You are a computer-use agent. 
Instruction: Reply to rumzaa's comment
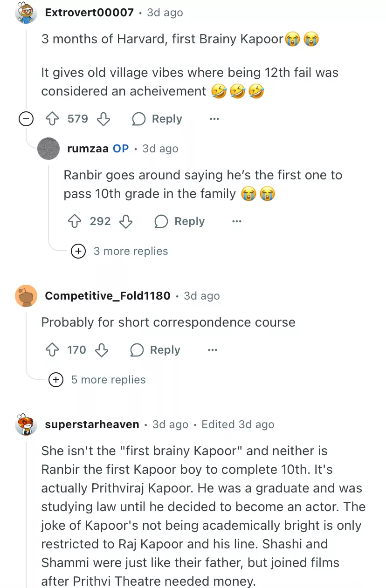pyautogui.click(x=179, y=222)
